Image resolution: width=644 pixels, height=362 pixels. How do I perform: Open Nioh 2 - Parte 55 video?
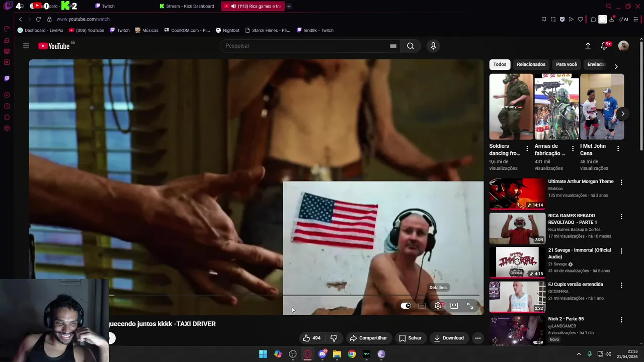pyautogui.click(x=566, y=319)
